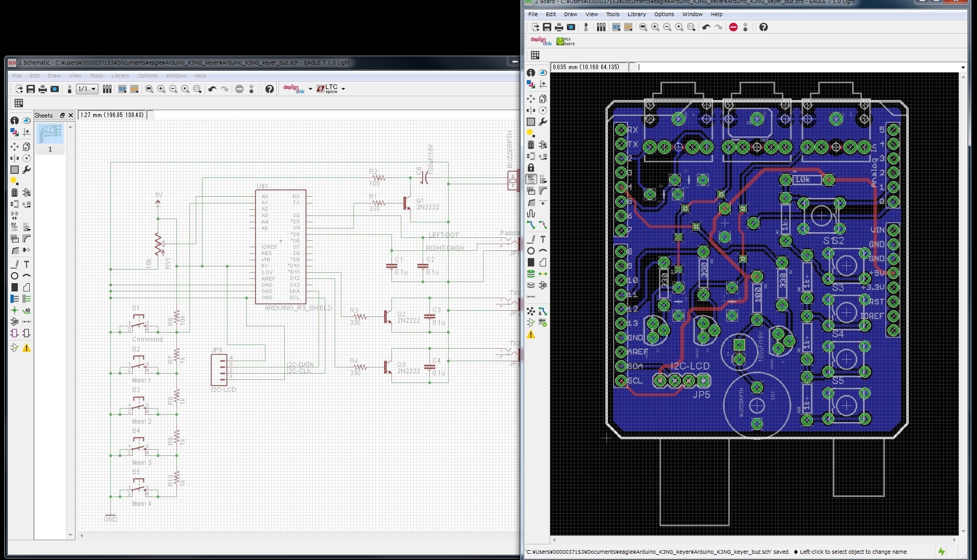Activate the Show eye tool in board editor
Image resolution: width=977 pixels, height=560 pixels.
[543, 73]
